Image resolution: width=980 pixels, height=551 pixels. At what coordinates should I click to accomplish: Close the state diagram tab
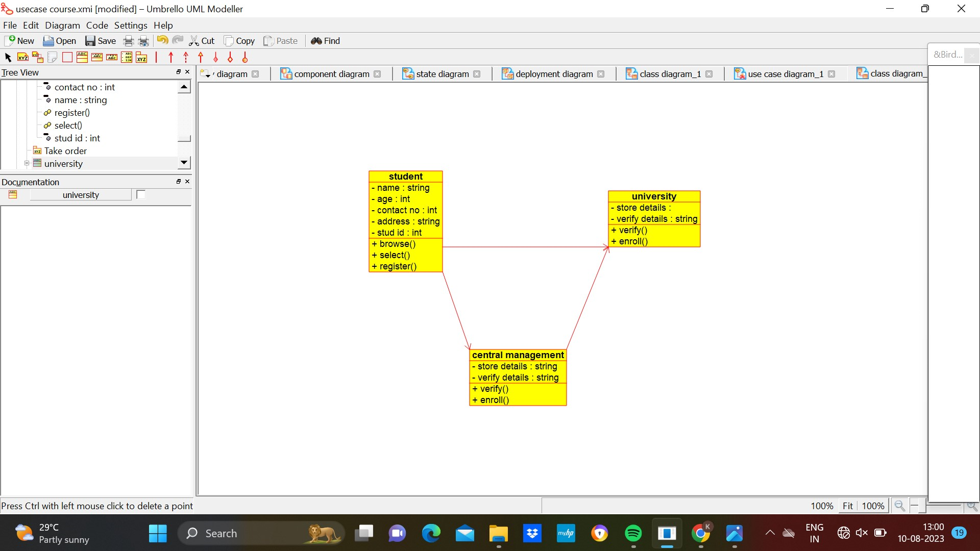tap(477, 74)
